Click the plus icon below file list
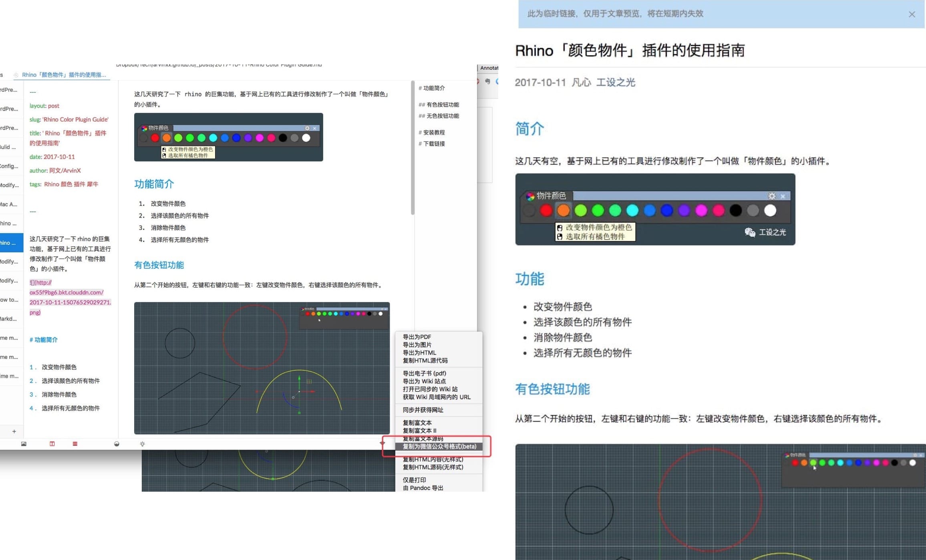 pyautogui.click(x=14, y=431)
